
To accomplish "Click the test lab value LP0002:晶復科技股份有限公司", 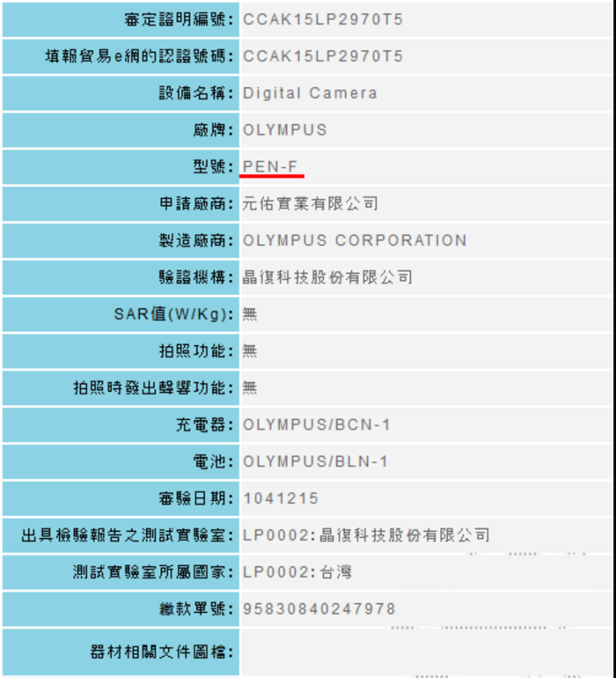I will point(366,535).
